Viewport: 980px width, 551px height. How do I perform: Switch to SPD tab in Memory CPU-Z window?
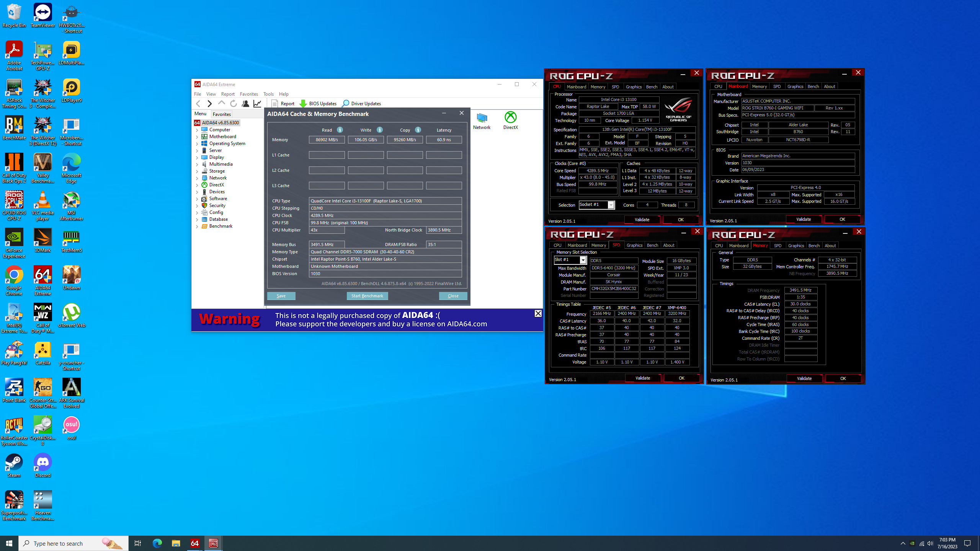777,246
